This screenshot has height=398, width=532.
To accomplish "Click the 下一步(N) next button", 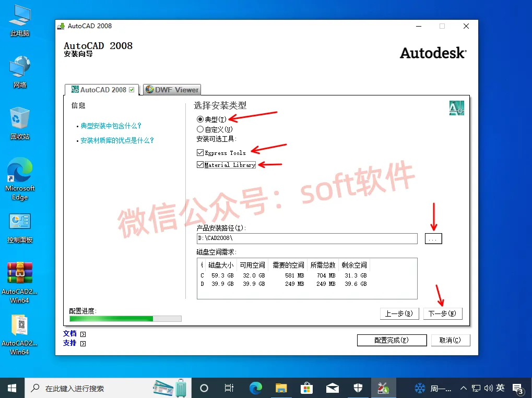I will click(x=443, y=313).
